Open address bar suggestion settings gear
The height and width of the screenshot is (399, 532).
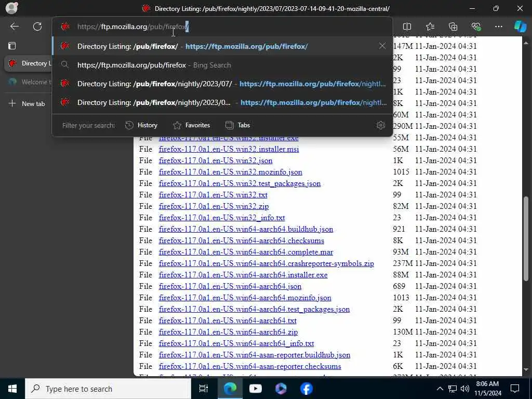tap(381, 125)
